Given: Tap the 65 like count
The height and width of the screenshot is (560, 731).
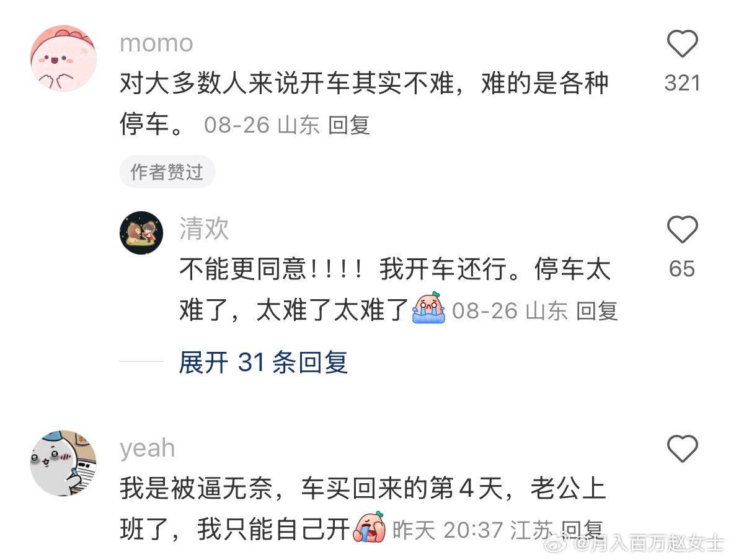Looking at the screenshot, I should [x=682, y=269].
